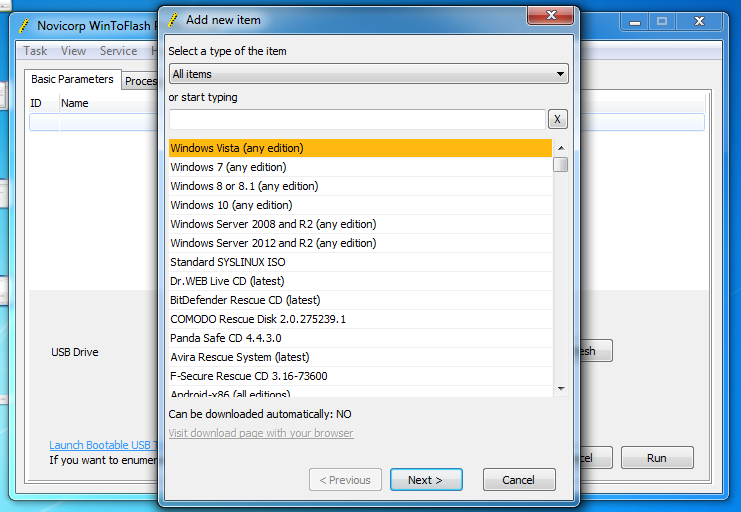Screen dimensions: 741x512
Task: Minimize the WinToFlash main window
Action: click(x=635, y=22)
